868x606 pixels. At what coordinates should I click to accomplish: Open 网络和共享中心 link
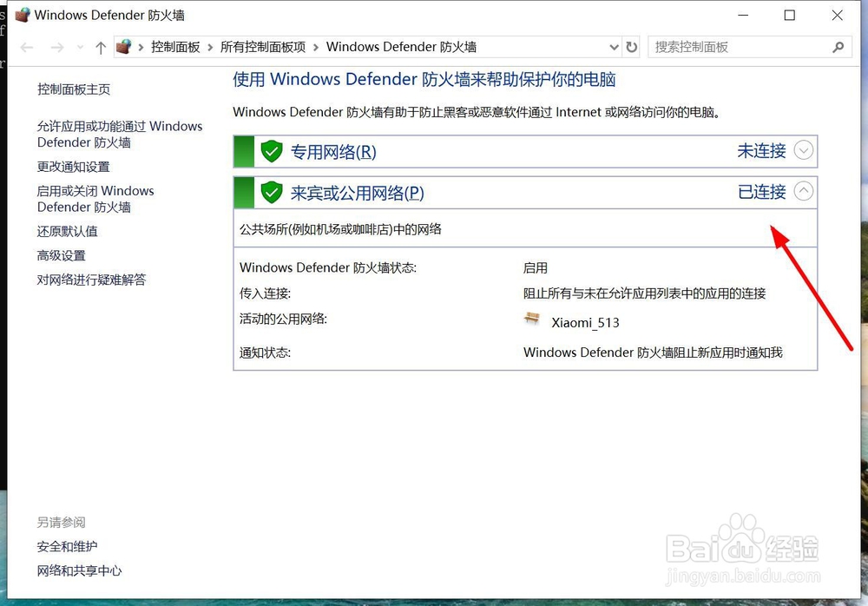tap(79, 570)
